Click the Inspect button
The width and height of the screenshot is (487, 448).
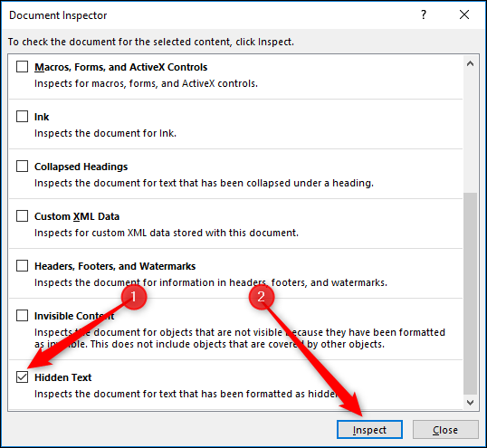pos(369,430)
